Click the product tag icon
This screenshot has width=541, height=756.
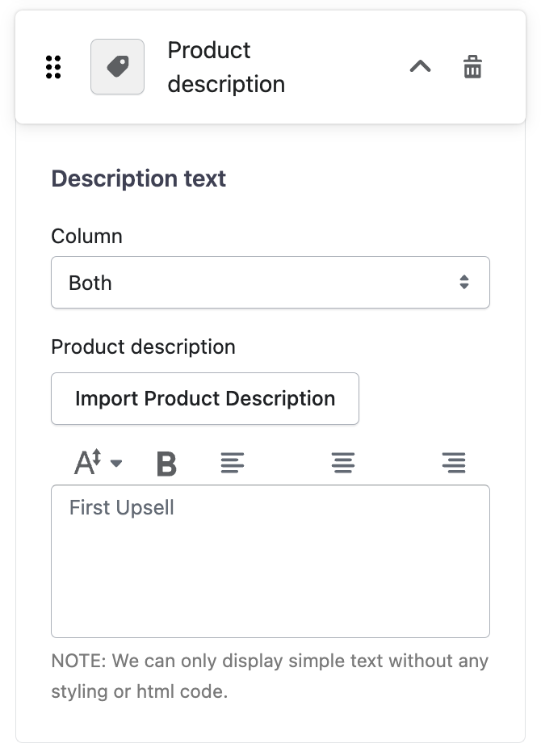[118, 67]
